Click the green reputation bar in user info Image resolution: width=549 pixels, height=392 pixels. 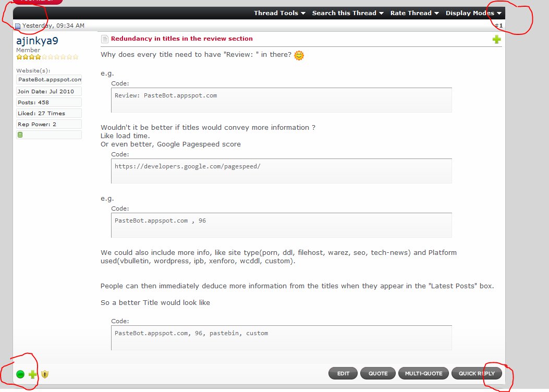pyautogui.click(x=20, y=135)
